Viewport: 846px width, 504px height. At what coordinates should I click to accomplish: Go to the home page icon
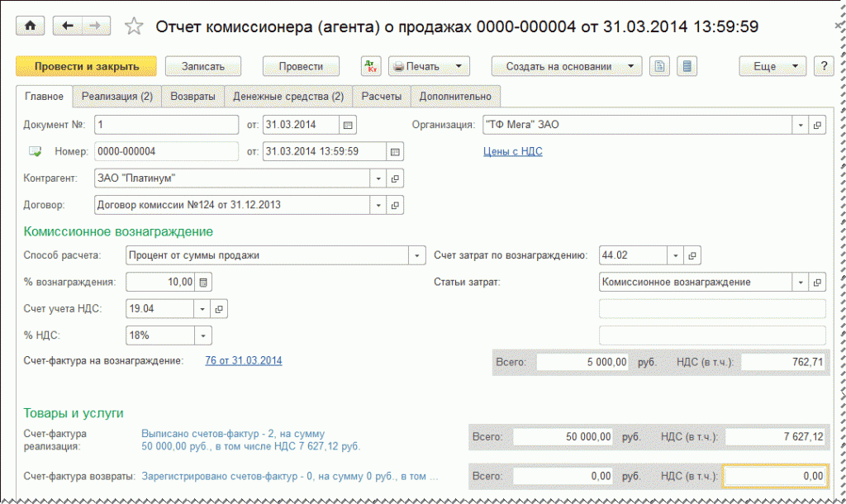pos(31,26)
